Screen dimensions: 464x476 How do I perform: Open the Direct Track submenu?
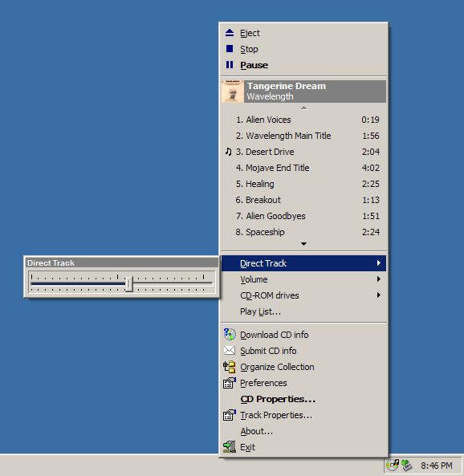(303, 263)
